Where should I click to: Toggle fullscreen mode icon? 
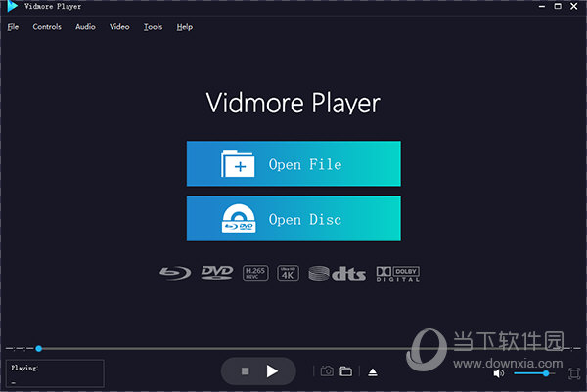point(574,373)
